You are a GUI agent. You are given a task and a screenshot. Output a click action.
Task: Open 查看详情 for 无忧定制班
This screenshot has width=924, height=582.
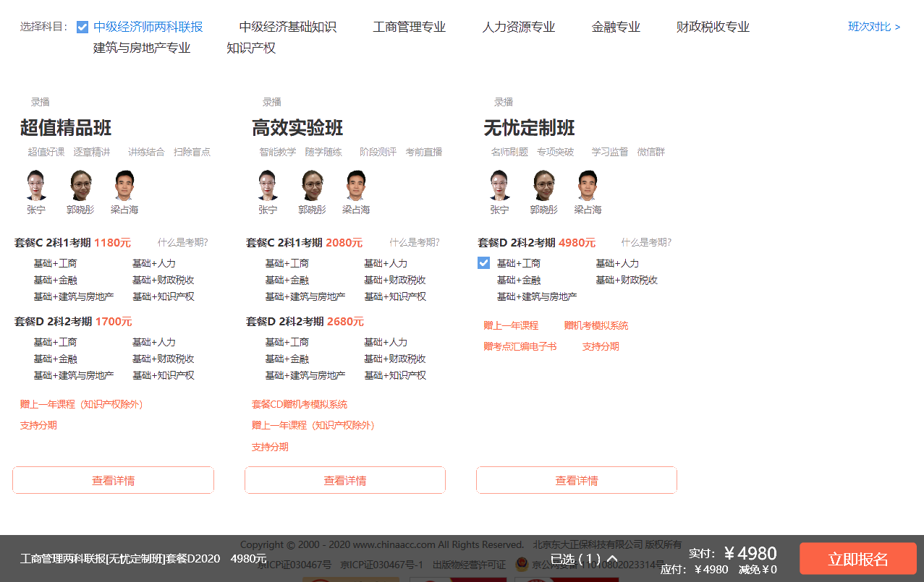coord(576,480)
